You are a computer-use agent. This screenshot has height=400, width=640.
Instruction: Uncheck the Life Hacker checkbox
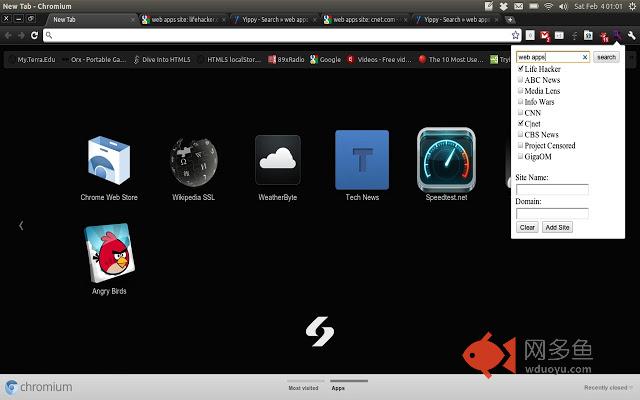coord(521,69)
